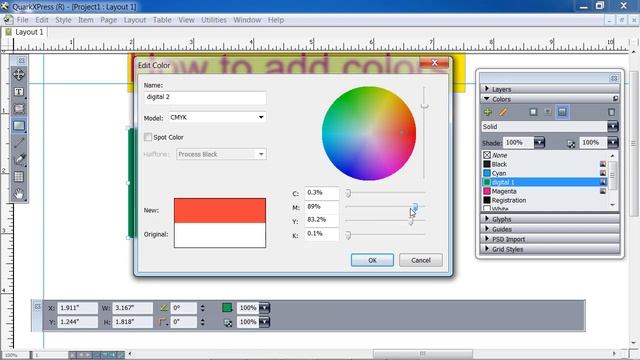Click the New Color plus icon
Screen dimensions: 640x360
tap(487, 112)
